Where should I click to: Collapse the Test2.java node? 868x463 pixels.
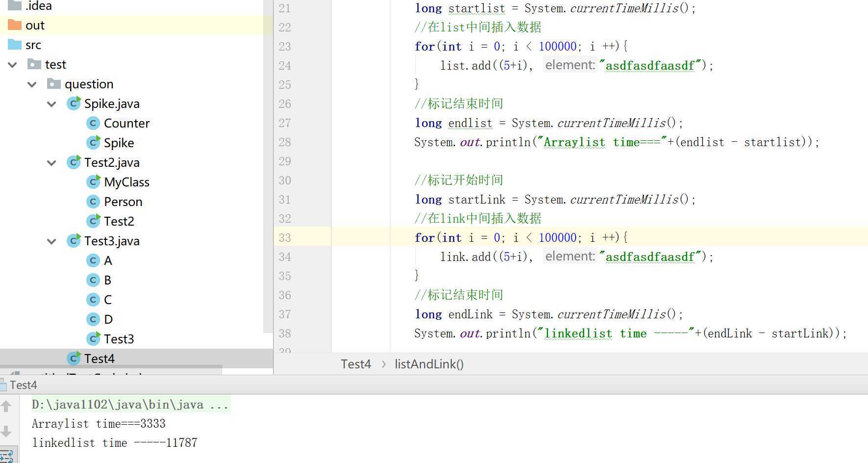coord(51,162)
